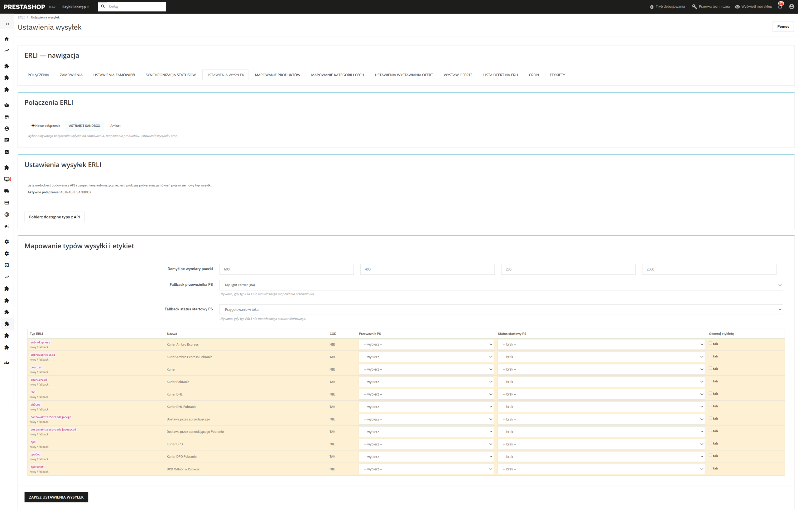
Task: Click the highlighted active puzzle module icon
Action: tap(7, 324)
